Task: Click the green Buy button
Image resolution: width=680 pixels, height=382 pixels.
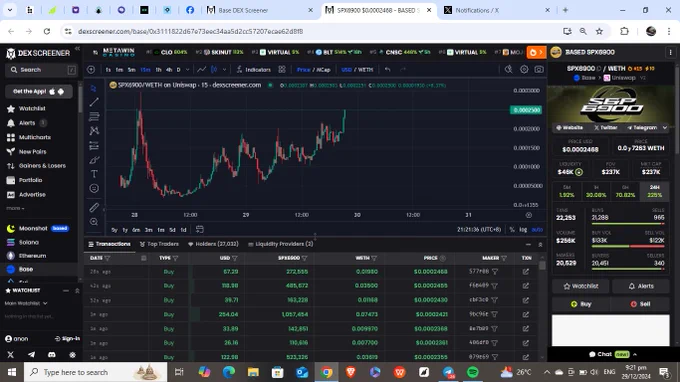Action: pyautogui.click(x=581, y=304)
